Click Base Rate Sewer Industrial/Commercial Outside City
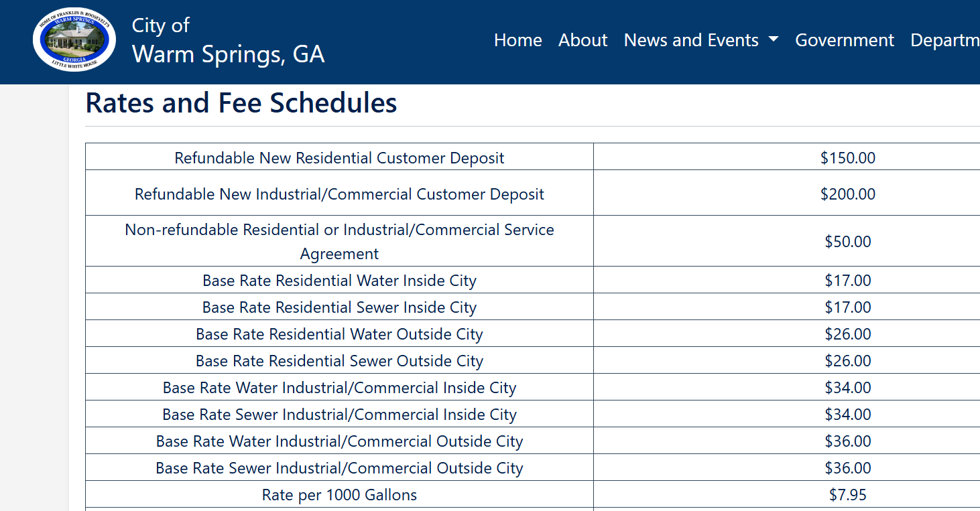Screen dimensions: 980x511 point(339,468)
